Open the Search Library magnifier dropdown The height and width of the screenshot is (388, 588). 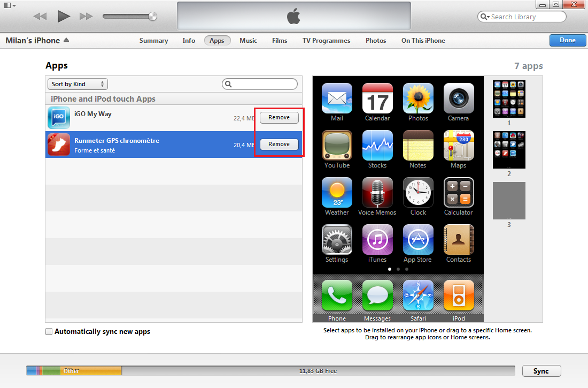(485, 17)
